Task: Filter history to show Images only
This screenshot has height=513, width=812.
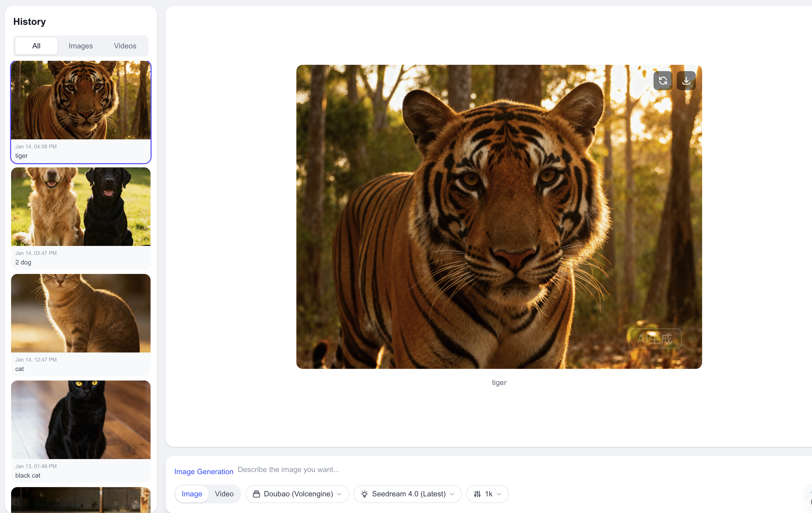Action: (81, 46)
